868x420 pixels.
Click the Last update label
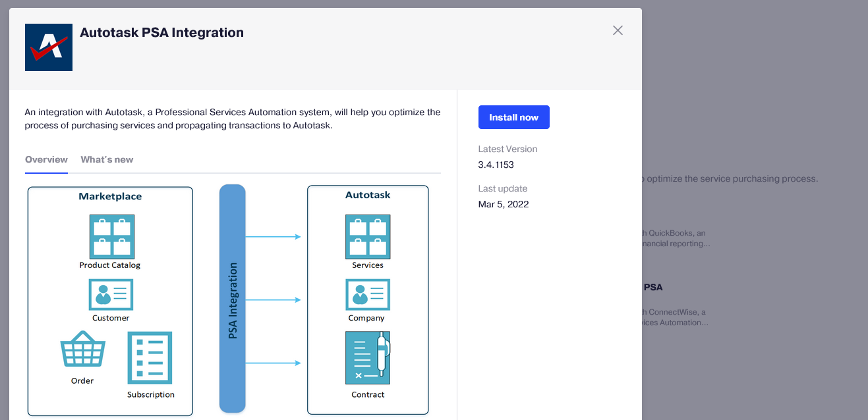pos(503,188)
